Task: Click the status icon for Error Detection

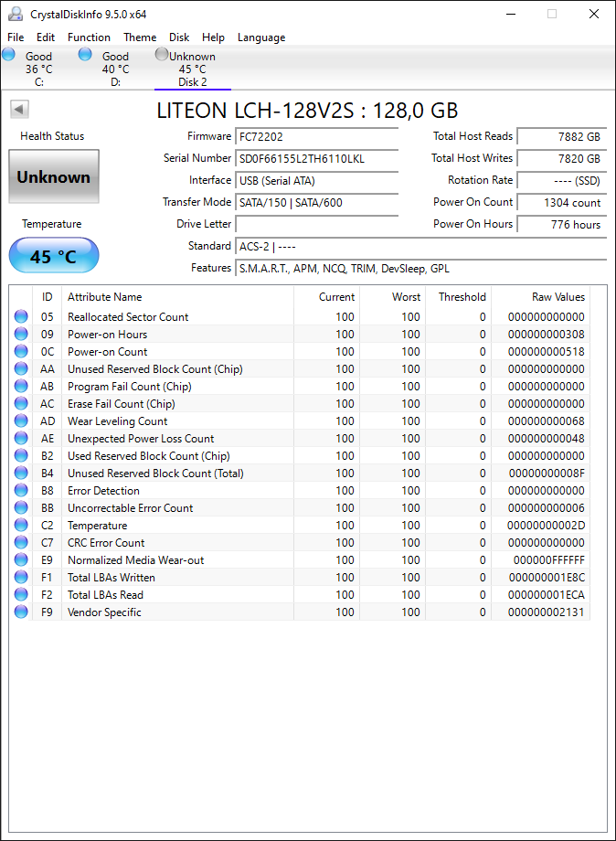Action: click(x=21, y=490)
